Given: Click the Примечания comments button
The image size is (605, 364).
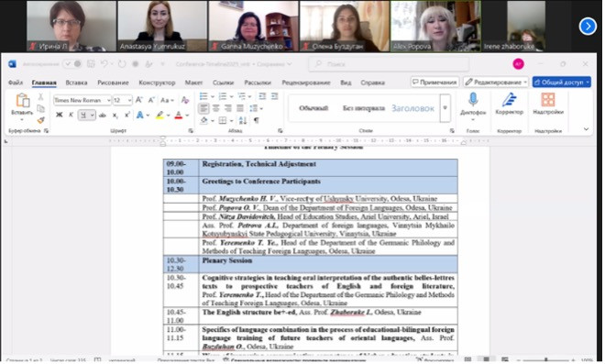Looking at the screenshot, I should 434,83.
